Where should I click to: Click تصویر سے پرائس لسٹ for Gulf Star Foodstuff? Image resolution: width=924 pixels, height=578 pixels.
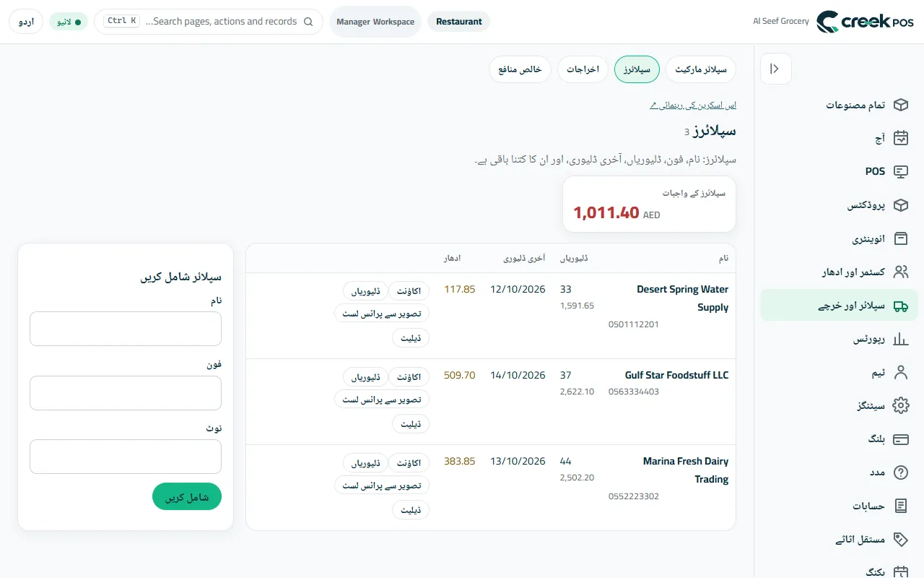coord(382,399)
